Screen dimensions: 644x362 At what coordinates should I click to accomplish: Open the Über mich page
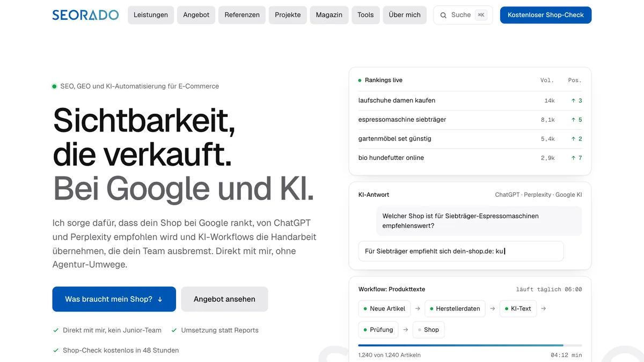coord(405,15)
